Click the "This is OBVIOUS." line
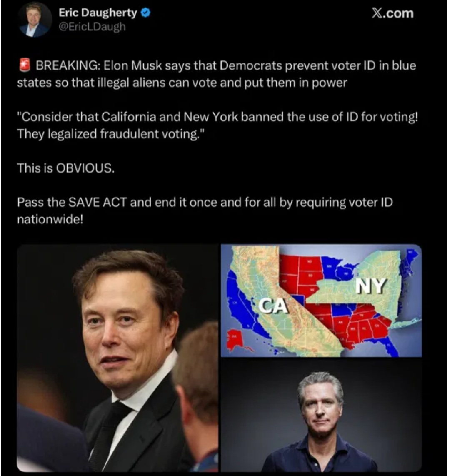The image size is (450, 476). pyautogui.click(x=66, y=168)
